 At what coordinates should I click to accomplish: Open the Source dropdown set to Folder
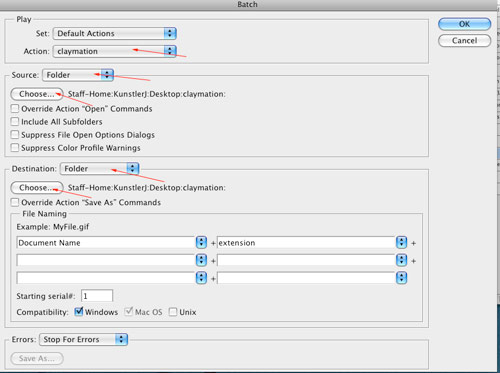click(x=78, y=75)
